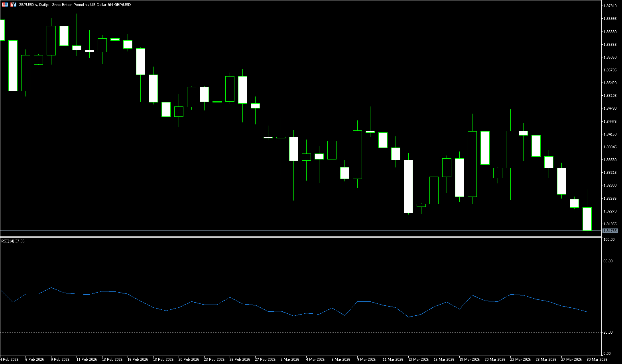The image size is (622, 364).
Task: Click the 1.37310 price scale label
Action: coord(610,6)
